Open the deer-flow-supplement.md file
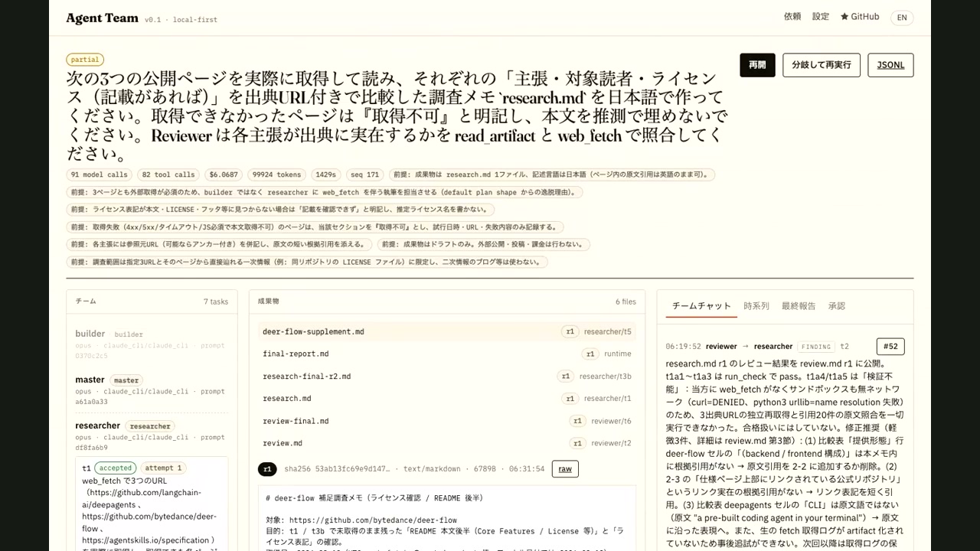The height and width of the screenshot is (551, 980). tap(447, 331)
